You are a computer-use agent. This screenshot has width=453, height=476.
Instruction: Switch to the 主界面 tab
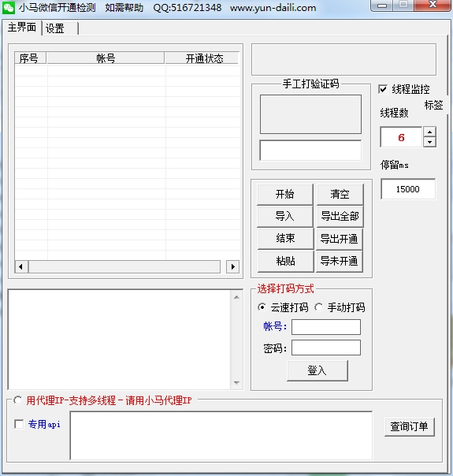tap(21, 28)
